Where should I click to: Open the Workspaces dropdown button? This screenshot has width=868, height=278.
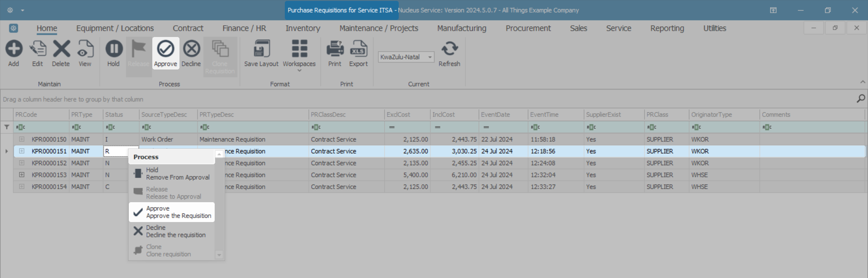tap(299, 56)
